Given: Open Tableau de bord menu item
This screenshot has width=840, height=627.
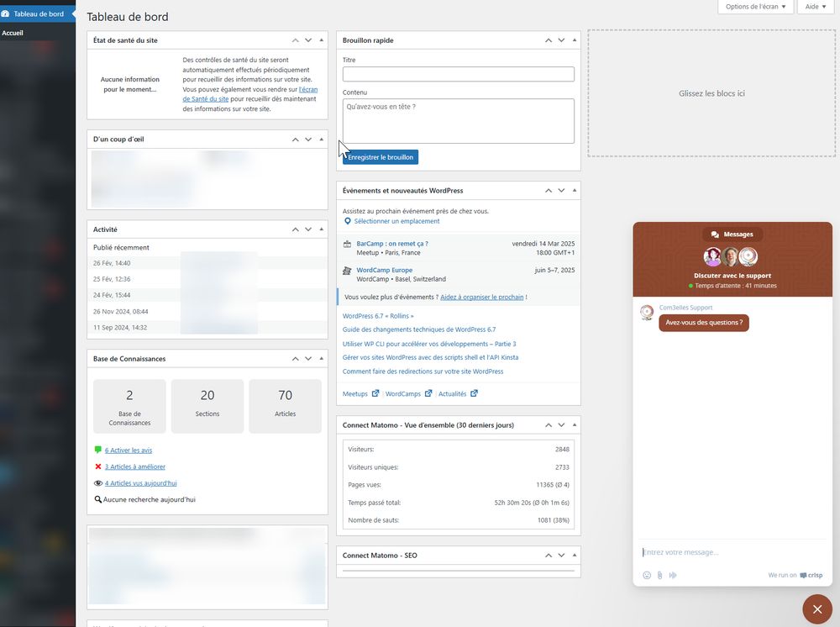Looking at the screenshot, I should point(38,14).
